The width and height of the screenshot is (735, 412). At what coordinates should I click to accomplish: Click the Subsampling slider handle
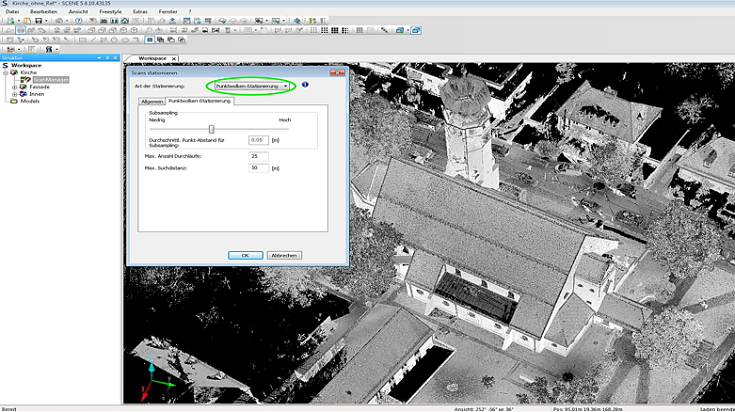coord(211,129)
